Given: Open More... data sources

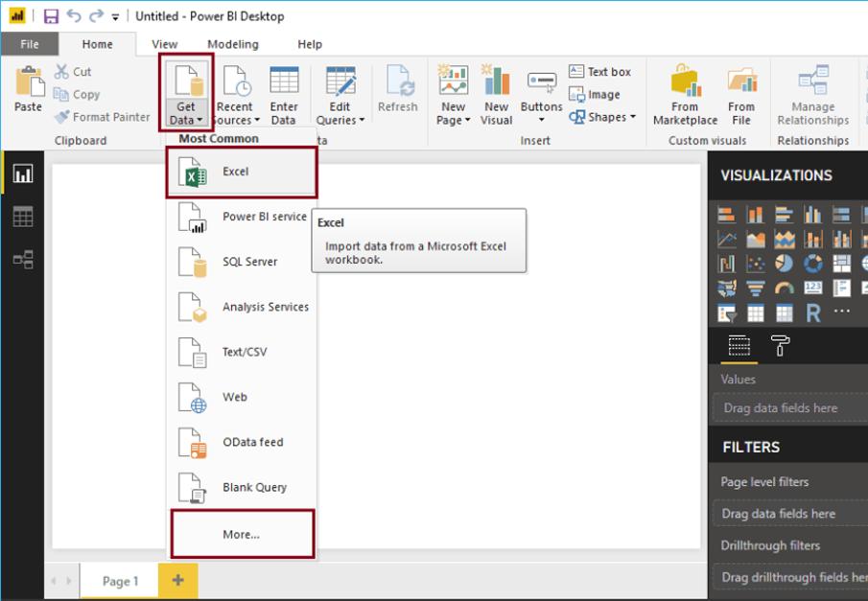Looking at the screenshot, I should [x=242, y=534].
